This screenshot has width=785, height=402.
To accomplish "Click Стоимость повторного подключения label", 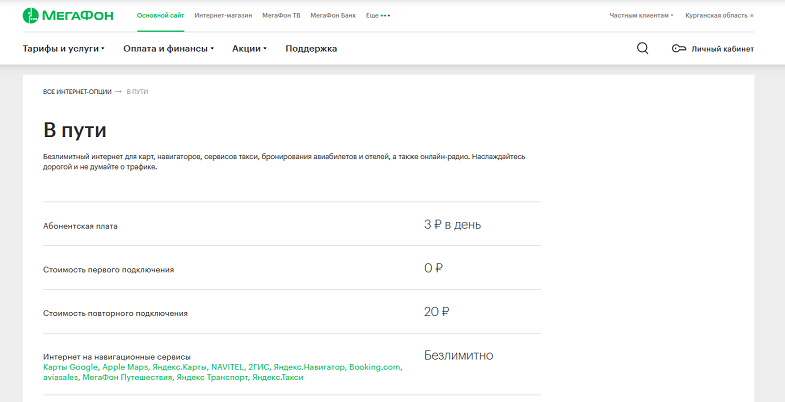I will [x=116, y=313].
